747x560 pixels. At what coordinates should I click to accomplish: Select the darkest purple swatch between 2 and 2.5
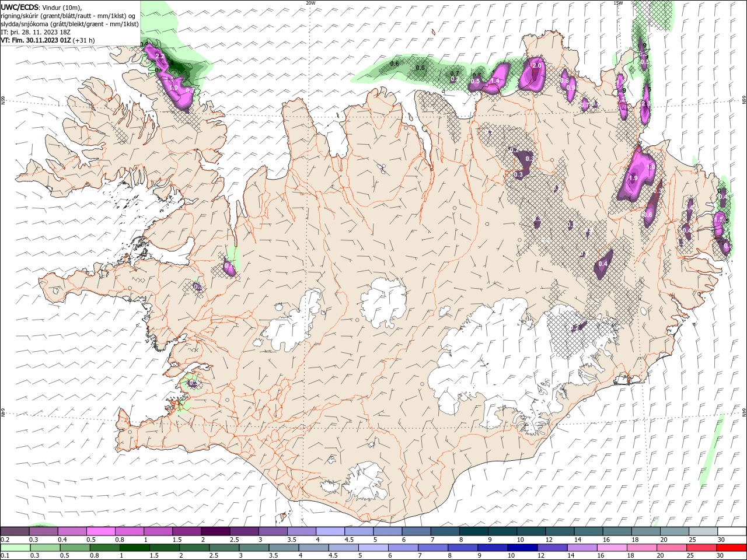click(x=215, y=531)
